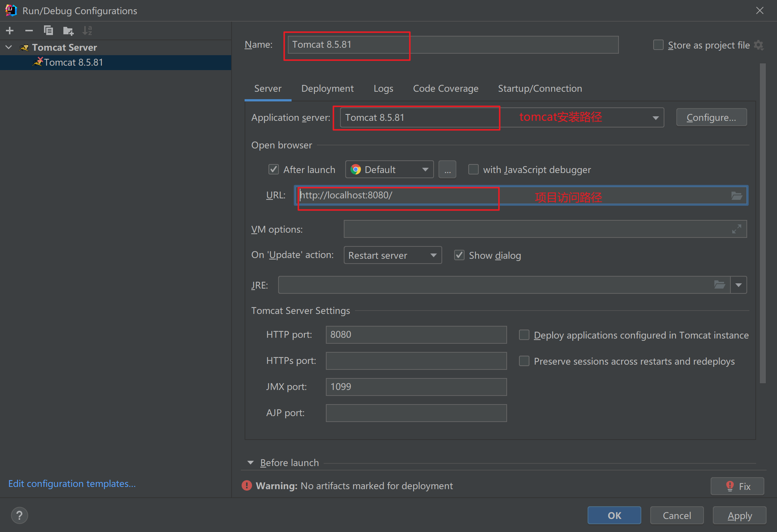Switch to the Deployment tab
Viewport: 777px width, 532px height.
327,89
